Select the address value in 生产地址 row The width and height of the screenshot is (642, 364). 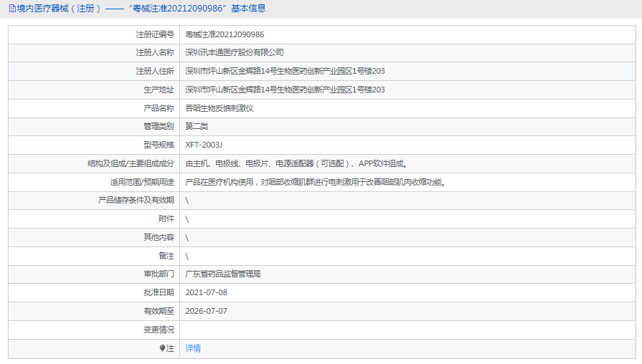(x=285, y=90)
